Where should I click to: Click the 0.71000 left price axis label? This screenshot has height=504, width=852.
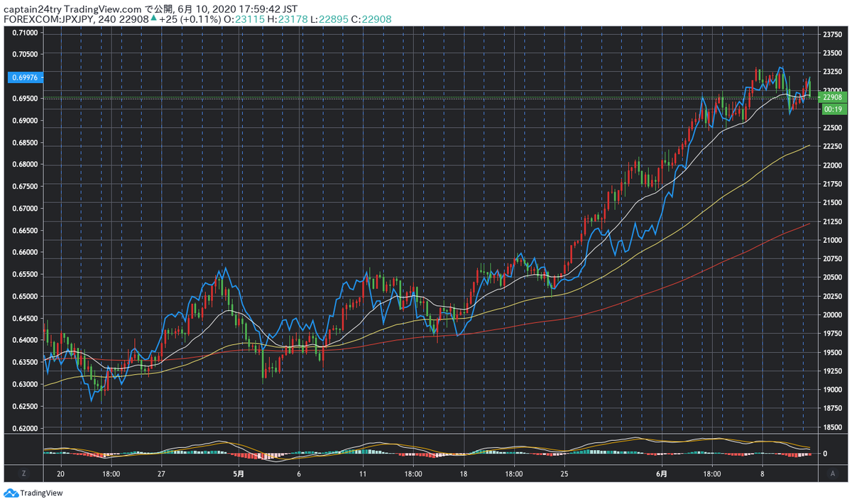(x=26, y=33)
